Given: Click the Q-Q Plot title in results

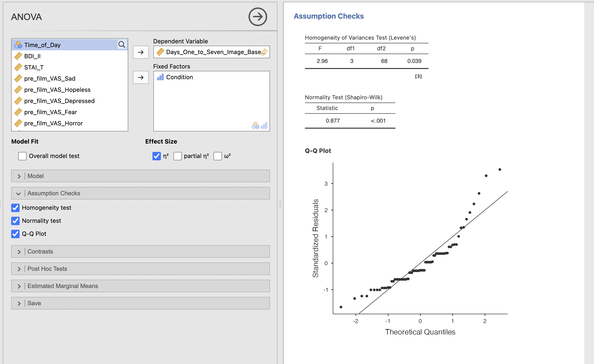Looking at the screenshot, I should pos(318,151).
